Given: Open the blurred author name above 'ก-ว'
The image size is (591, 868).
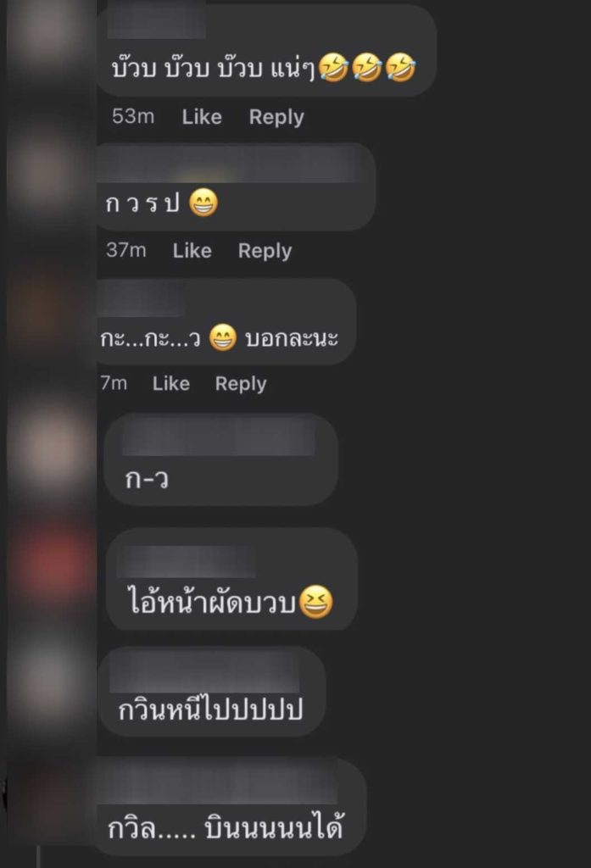Looking at the screenshot, I should [219, 437].
